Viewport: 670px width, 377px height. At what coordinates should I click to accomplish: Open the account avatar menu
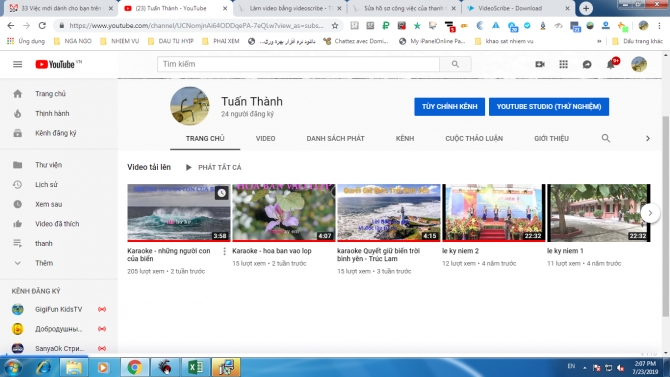pyautogui.click(x=639, y=64)
